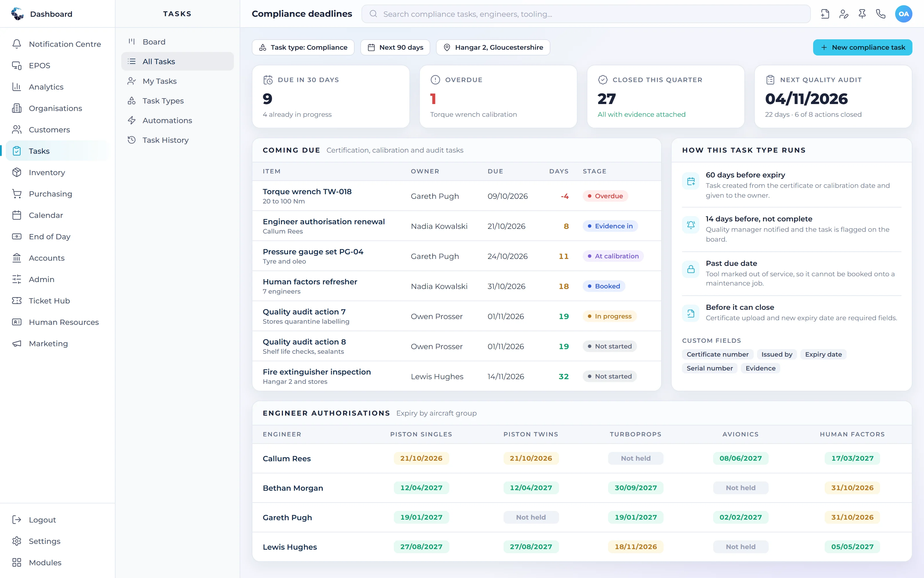924x578 pixels.
Task: Open Automations
Action: click(x=177, y=121)
